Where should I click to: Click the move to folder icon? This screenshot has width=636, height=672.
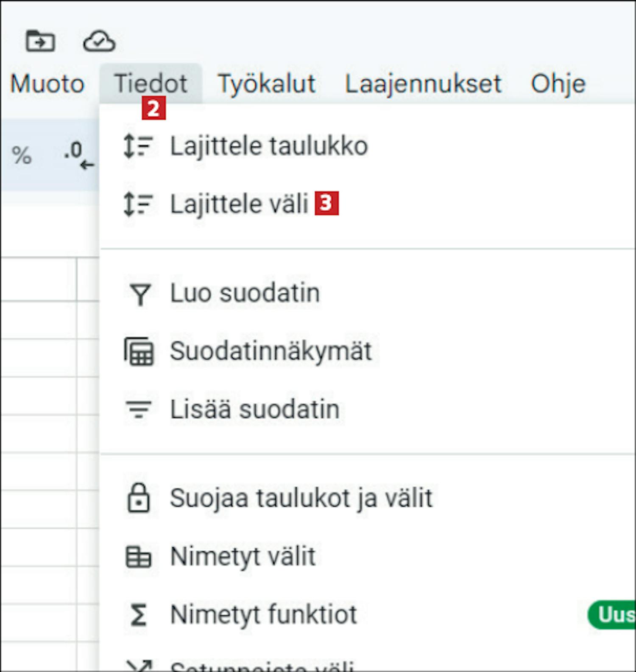coord(40,41)
